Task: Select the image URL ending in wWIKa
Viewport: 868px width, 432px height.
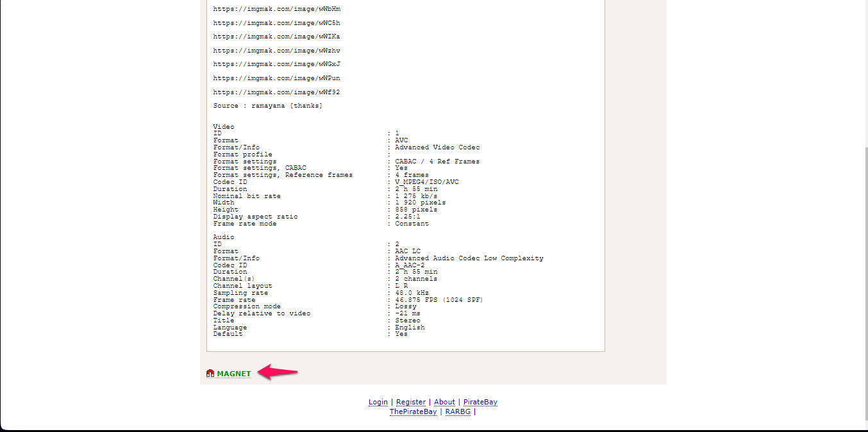Action: [277, 37]
